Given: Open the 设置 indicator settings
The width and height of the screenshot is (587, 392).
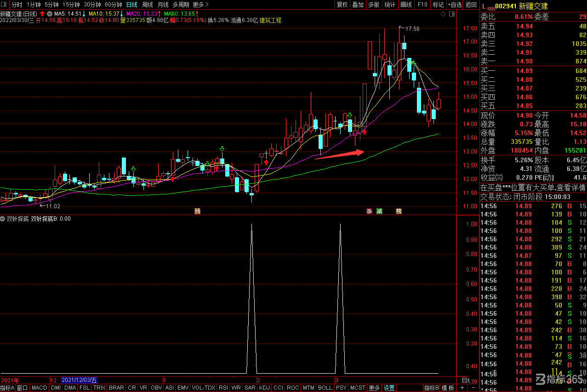Looking at the screenshot, I should pos(389,388).
